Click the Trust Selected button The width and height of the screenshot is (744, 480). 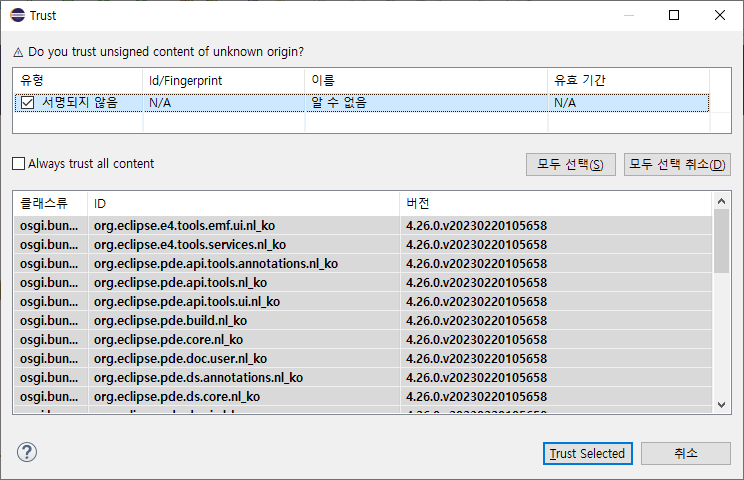[x=587, y=453]
